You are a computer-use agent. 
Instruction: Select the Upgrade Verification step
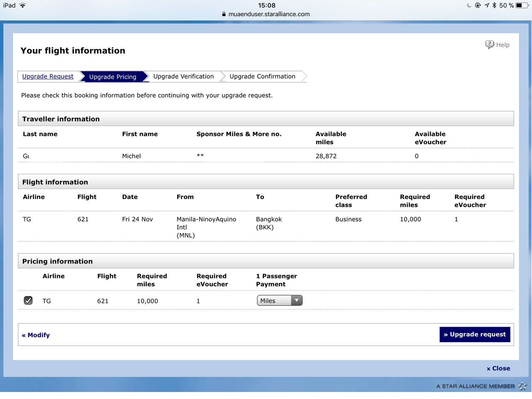click(x=183, y=76)
